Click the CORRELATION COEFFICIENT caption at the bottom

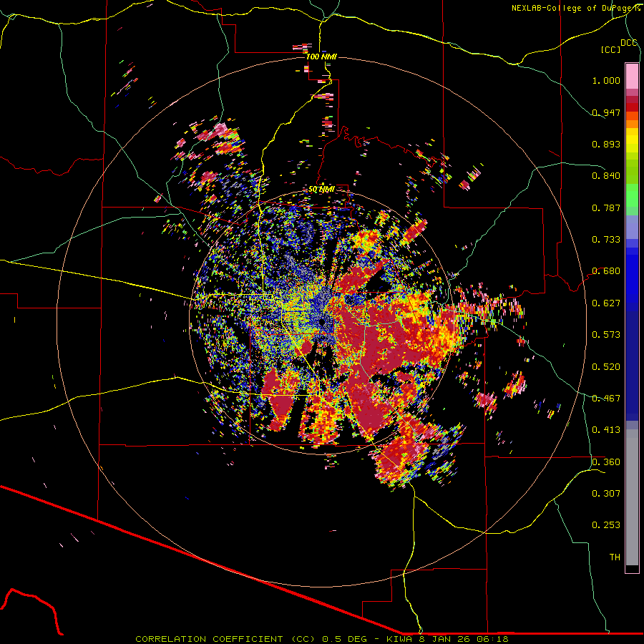tap(322, 639)
